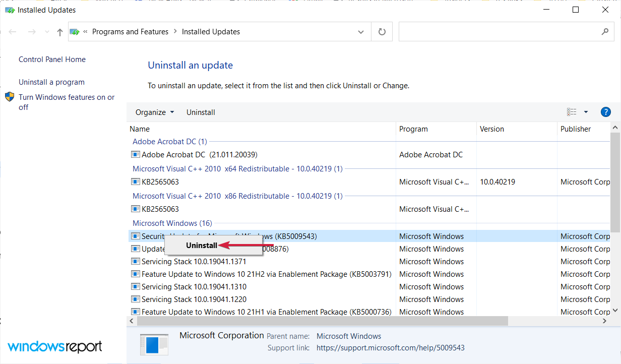Click Programs and Features in the breadcrumb

click(130, 31)
